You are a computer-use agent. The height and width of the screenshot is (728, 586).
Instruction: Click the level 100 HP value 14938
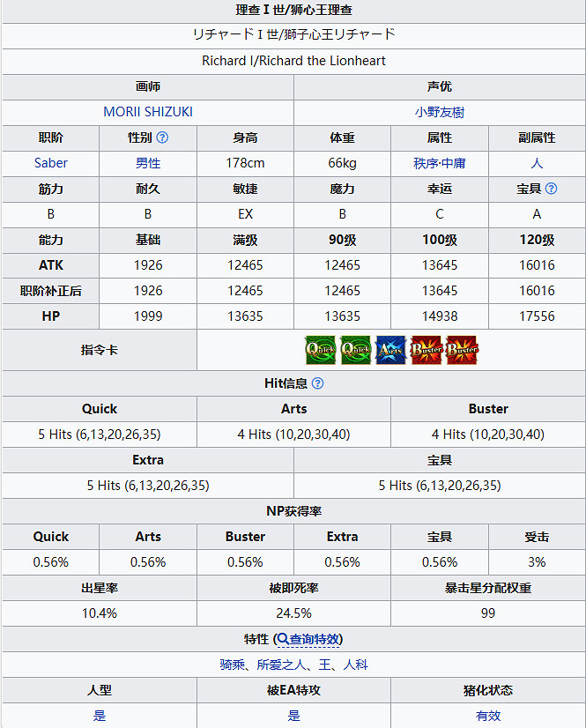pyautogui.click(x=440, y=316)
